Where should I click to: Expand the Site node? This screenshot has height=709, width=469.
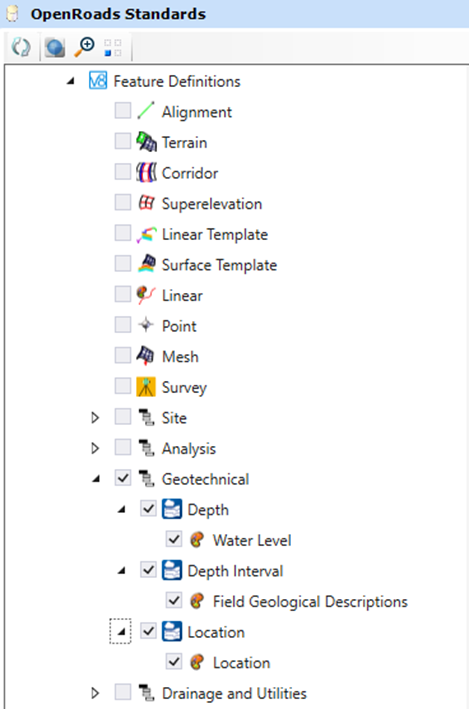coord(95,417)
